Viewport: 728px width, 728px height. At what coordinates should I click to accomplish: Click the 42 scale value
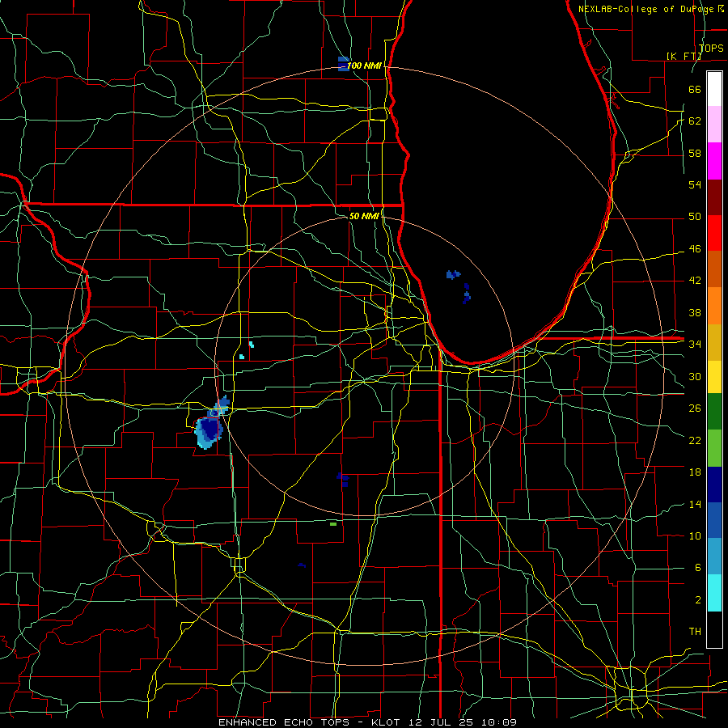pyautogui.click(x=695, y=280)
